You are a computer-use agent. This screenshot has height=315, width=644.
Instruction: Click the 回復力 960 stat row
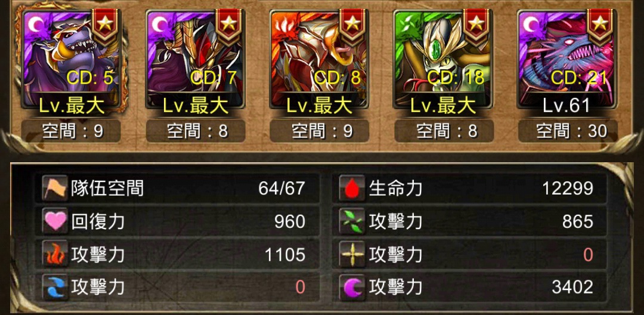[178, 222]
